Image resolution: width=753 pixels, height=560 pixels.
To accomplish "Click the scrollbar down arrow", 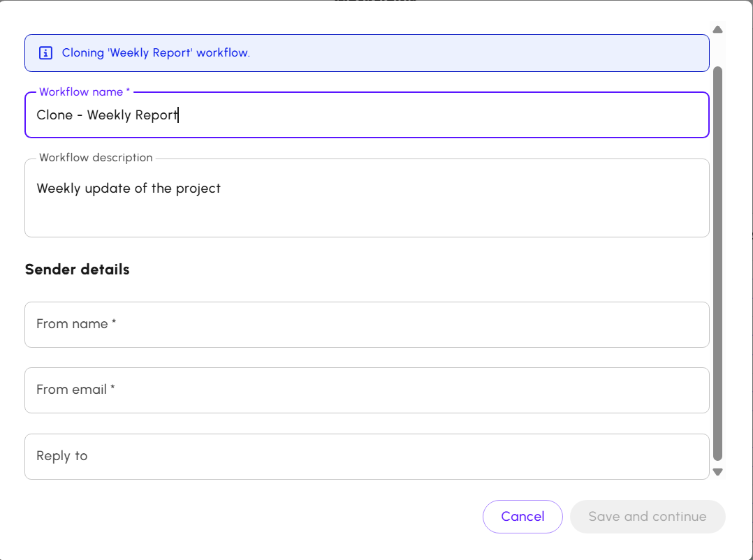I will tap(717, 472).
